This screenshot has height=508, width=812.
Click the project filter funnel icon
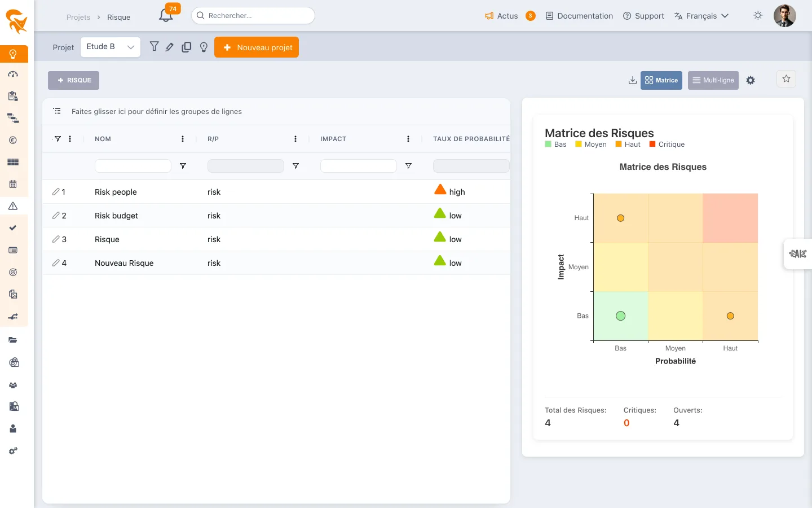point(154,47)
